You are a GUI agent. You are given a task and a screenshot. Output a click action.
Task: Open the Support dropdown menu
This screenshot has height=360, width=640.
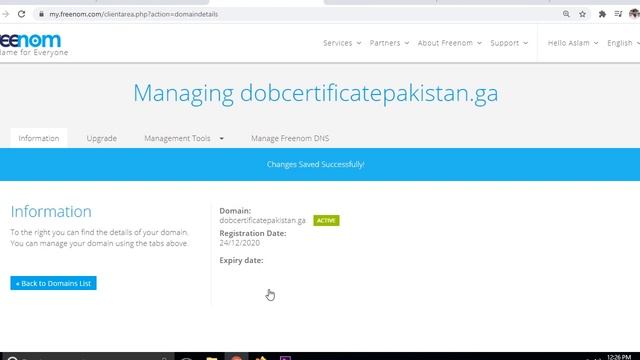coord(509,43)
